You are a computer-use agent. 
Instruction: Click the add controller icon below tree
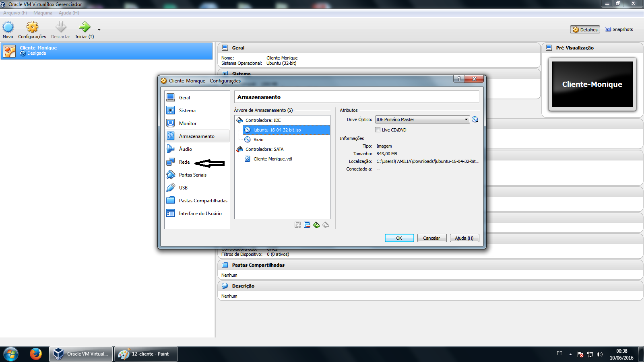click(298, 225)
